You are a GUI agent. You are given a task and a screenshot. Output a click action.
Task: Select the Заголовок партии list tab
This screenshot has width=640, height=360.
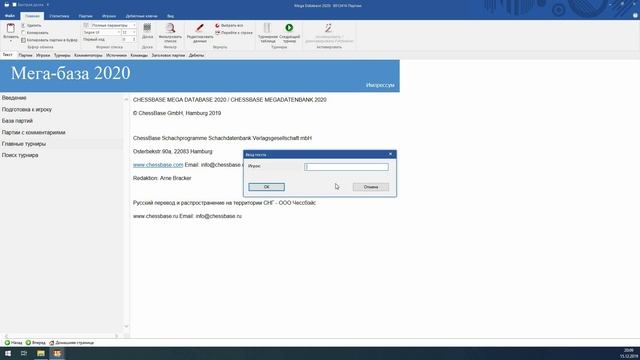point(168,55)
